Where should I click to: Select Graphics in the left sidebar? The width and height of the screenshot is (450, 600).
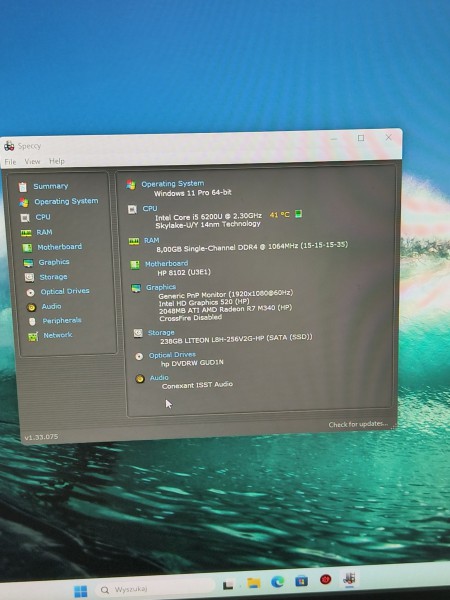click(54, 262)
